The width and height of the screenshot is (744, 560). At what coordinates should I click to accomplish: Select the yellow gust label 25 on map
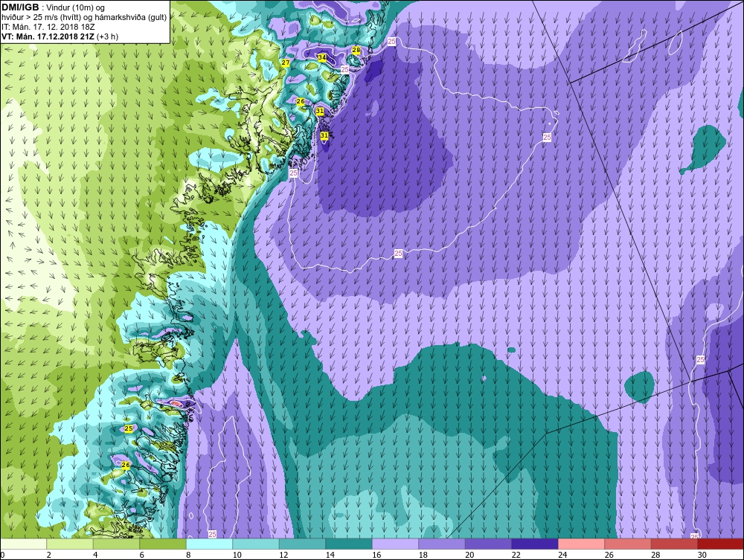coord(129,428)
